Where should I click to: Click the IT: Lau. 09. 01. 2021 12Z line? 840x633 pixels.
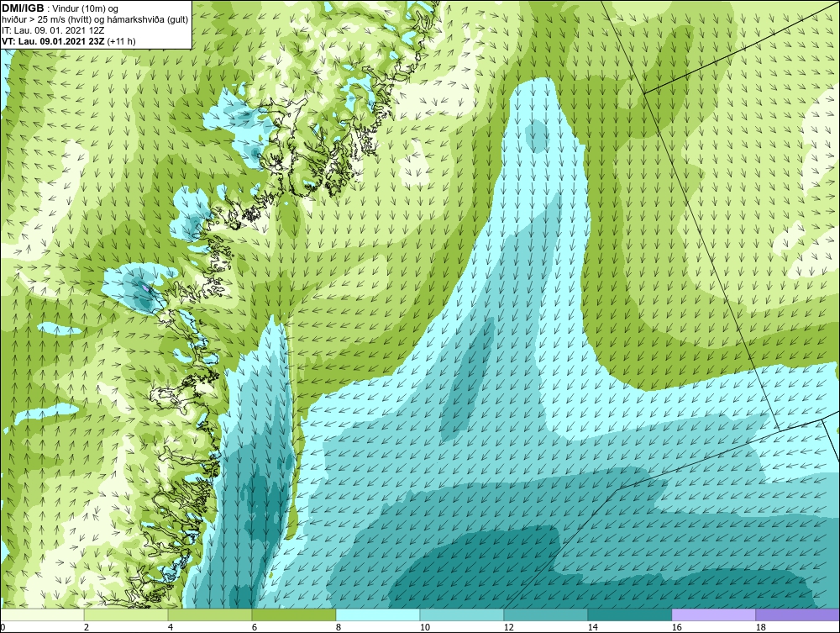53,30
